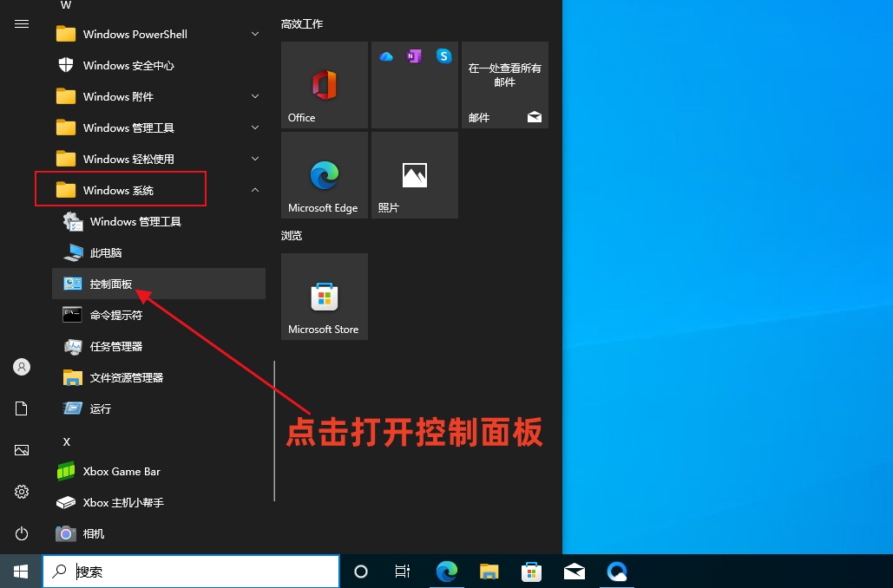Click the power button in the sidebar
Screen dimensions: 893x588
coord(22,533)
